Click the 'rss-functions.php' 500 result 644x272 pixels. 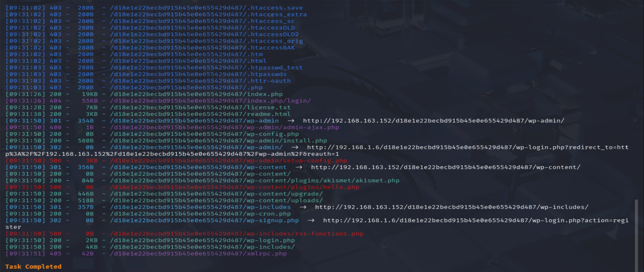click(237, 234)
